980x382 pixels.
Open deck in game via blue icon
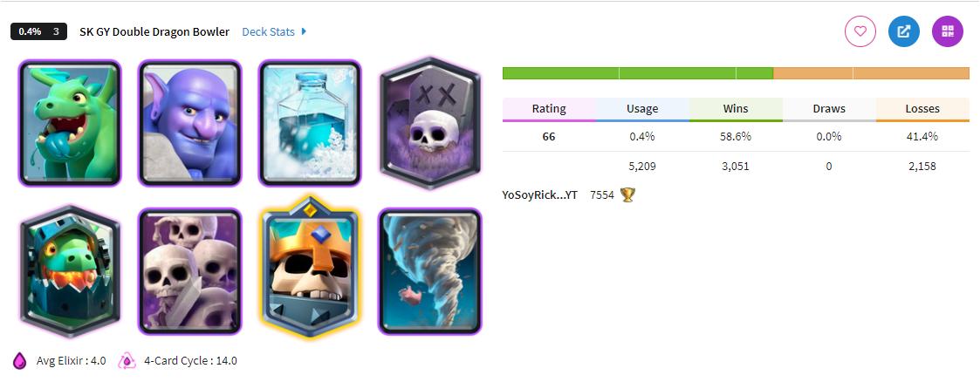(x=904, y=31)
